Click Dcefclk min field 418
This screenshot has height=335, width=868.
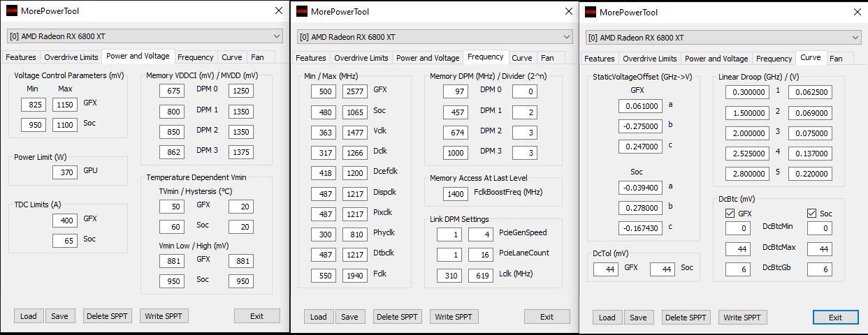[x=324, y=173]
